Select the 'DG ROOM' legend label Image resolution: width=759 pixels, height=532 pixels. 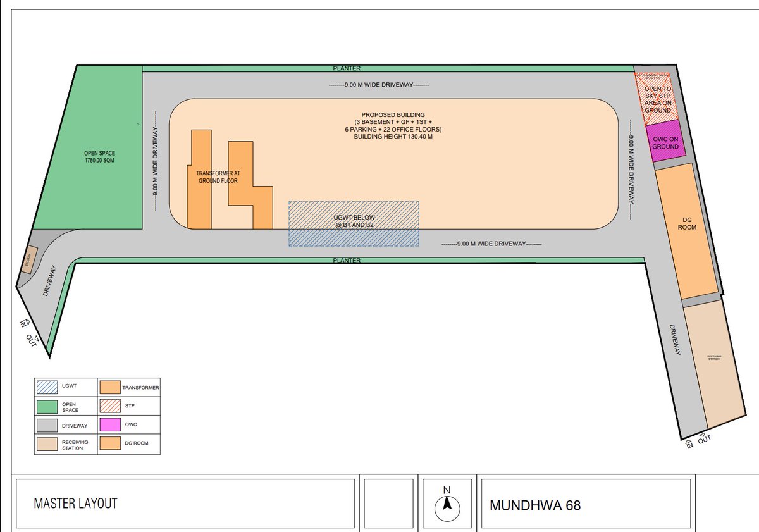tap(136, 443)
